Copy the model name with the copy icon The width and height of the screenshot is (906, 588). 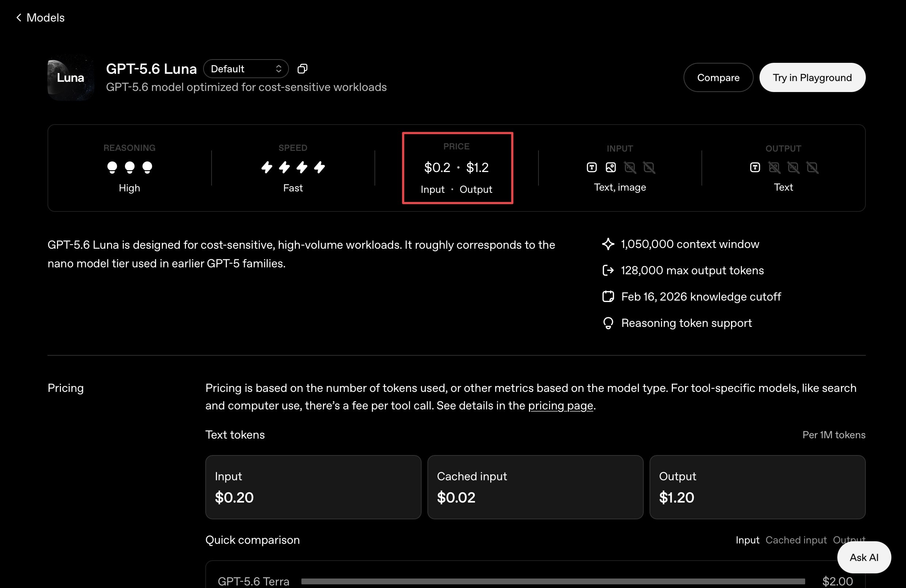click(x=302, y=69)
